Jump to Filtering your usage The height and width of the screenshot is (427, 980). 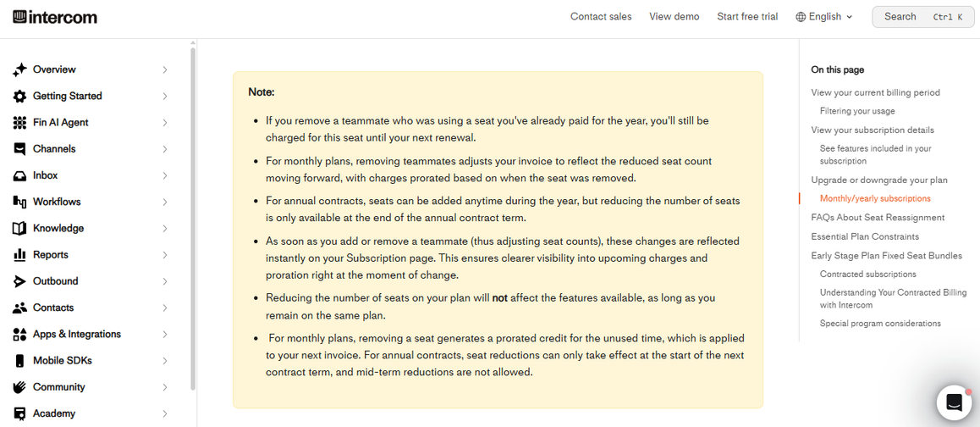[857, 111]
